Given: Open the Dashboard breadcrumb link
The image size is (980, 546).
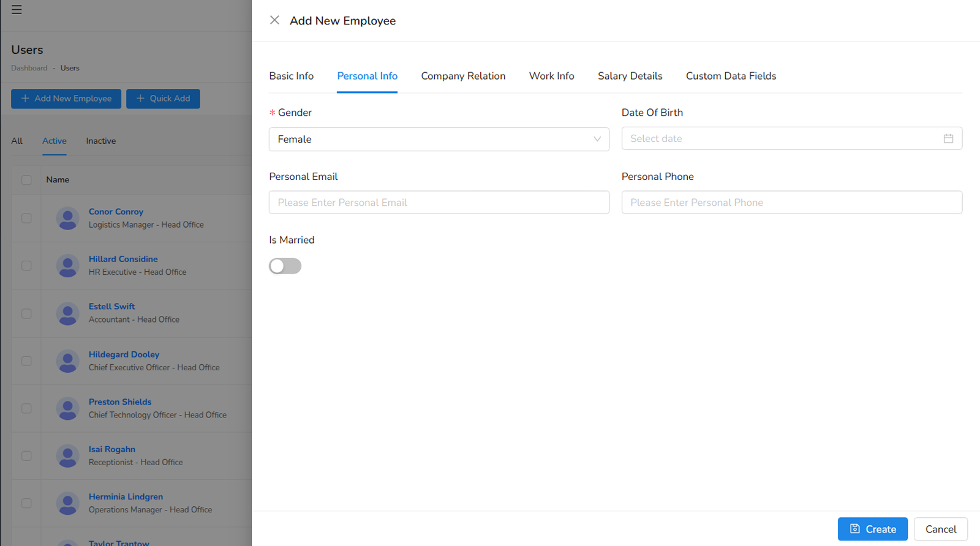Looking at the screenshot, I should [x=29, y=68].
